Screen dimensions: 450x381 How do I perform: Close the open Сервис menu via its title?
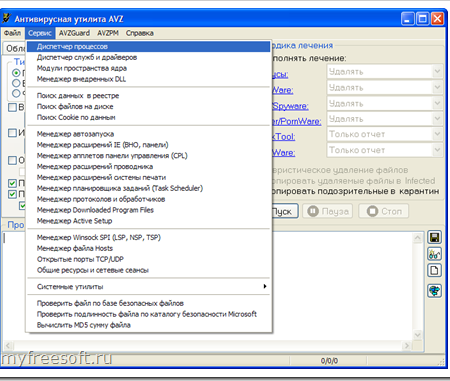pyautogui.click(x=40, y=33)
